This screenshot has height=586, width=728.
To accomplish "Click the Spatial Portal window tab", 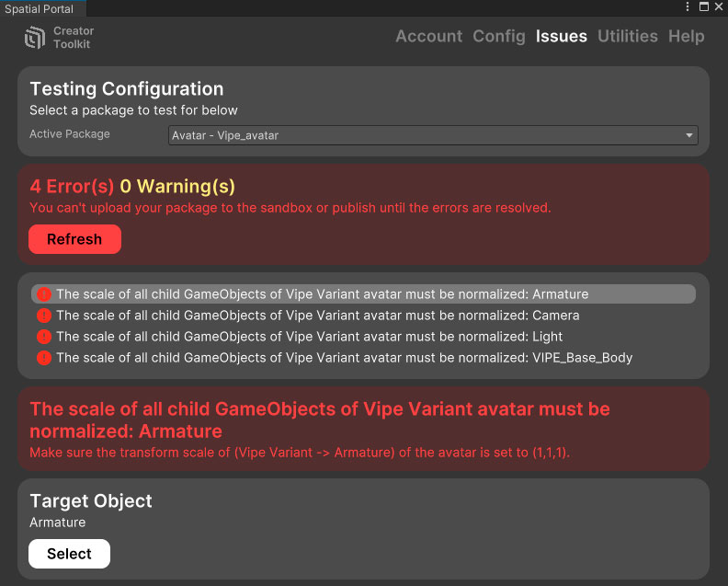I will [x=42, y=7].
